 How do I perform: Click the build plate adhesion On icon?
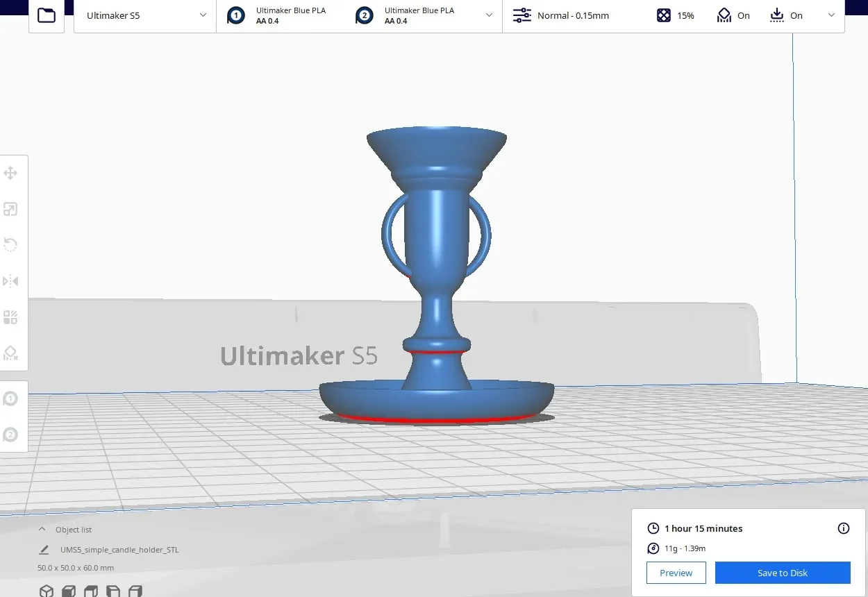click(x=777, y=15)
